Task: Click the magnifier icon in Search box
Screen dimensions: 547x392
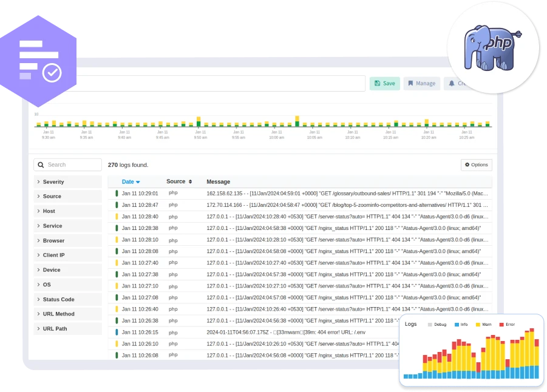Action: click(x=41, y=164)
